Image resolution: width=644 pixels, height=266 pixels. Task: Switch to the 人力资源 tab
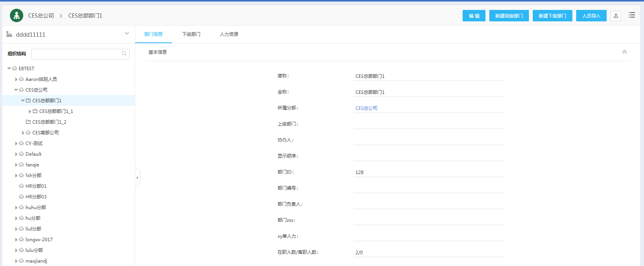229,34
